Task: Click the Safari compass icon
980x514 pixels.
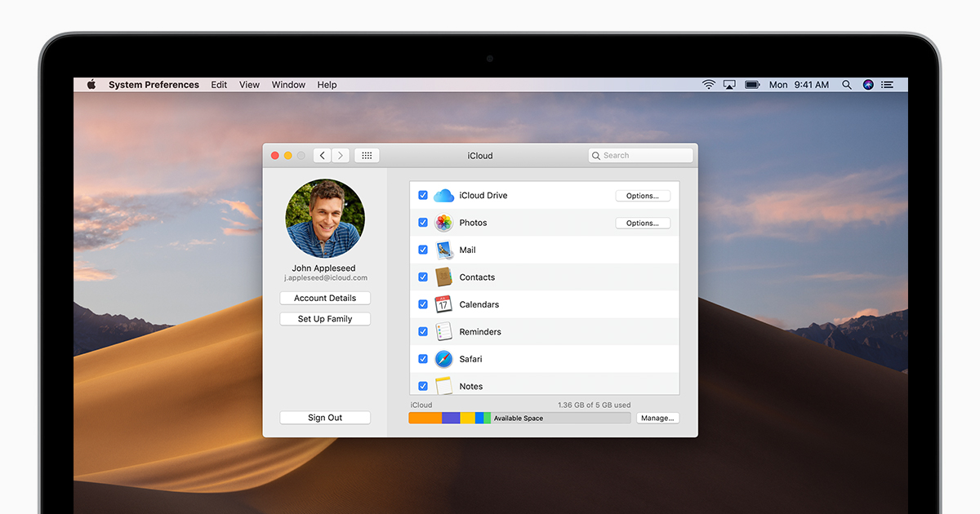Action: click(x=443, y=359)
